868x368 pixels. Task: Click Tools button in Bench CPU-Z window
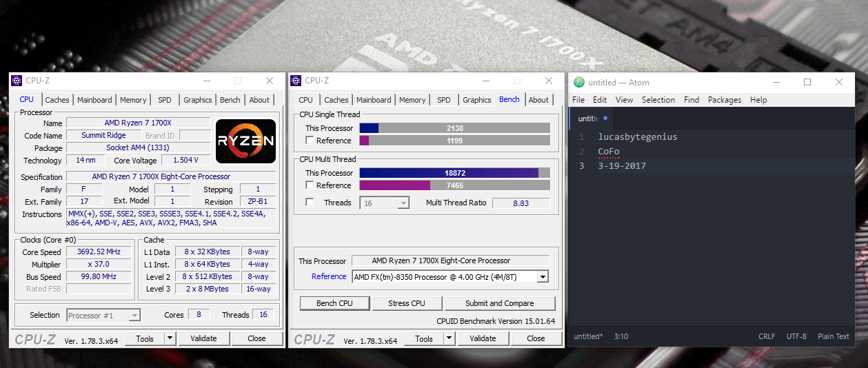point(424,338)
